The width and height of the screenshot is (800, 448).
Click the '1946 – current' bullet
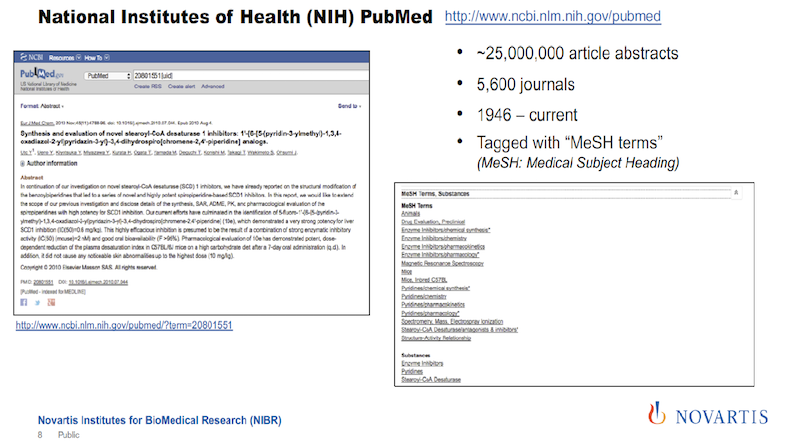tap(527, 115)
